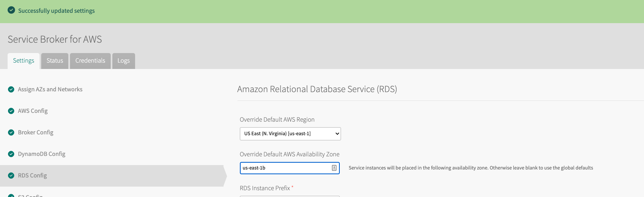Go to the Credentials tab
The height and width of the screenshot is (197, 644).
click(x=90, y=61)
